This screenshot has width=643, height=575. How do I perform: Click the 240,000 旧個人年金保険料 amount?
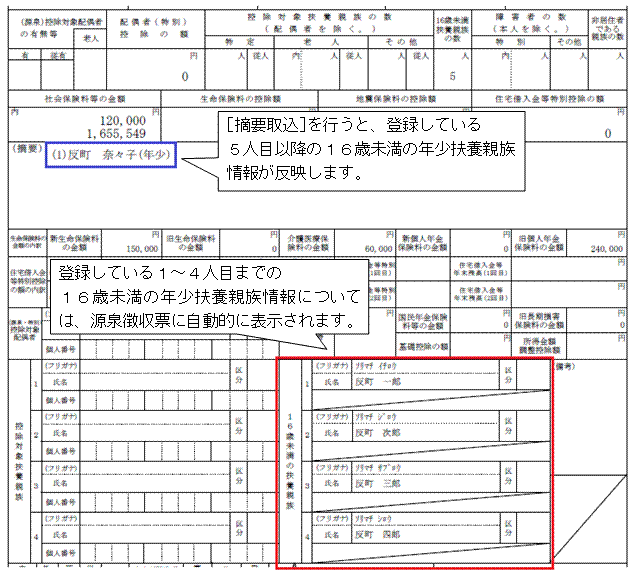tap(607, 249)
